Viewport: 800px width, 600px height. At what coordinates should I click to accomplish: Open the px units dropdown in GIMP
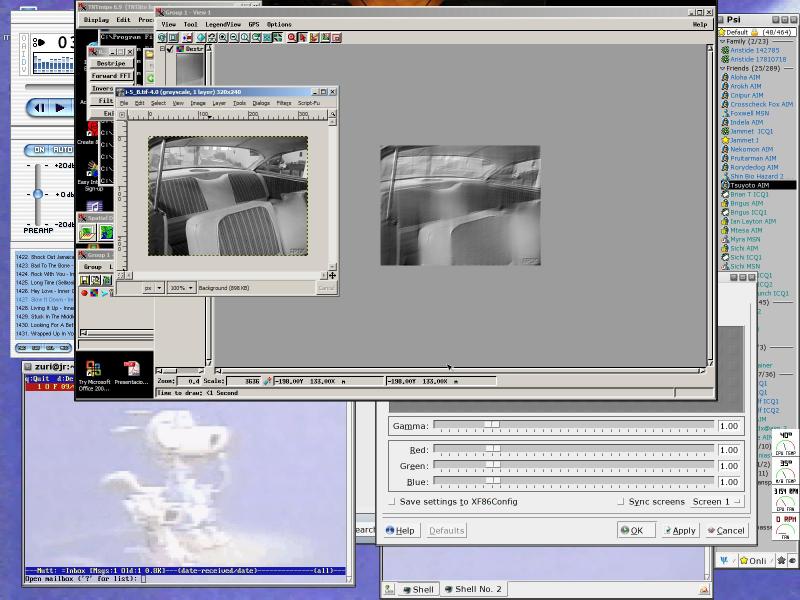153,288
